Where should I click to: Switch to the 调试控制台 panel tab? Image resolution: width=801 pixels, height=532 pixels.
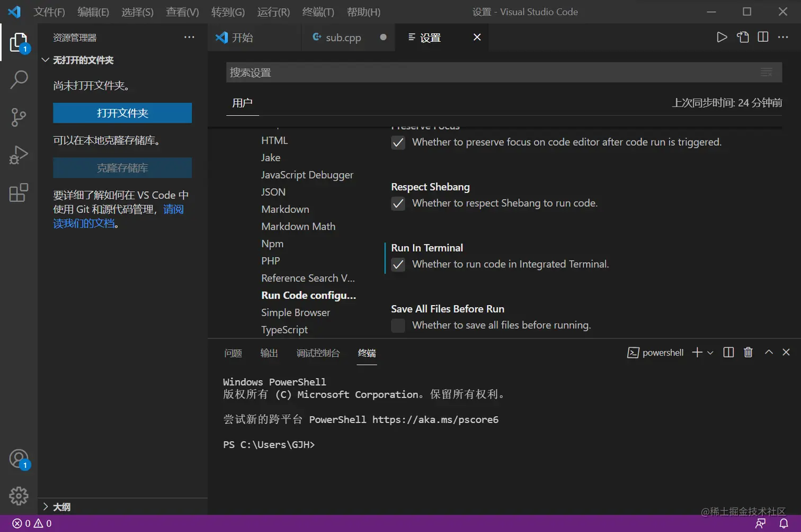point(318,353)
